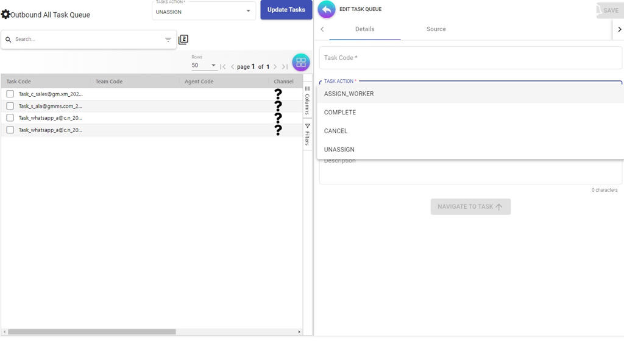Select the Task_s_ala@gmms.com row checkbox
The width and height of the screenshot is (624, 364).
coord(10,106)
